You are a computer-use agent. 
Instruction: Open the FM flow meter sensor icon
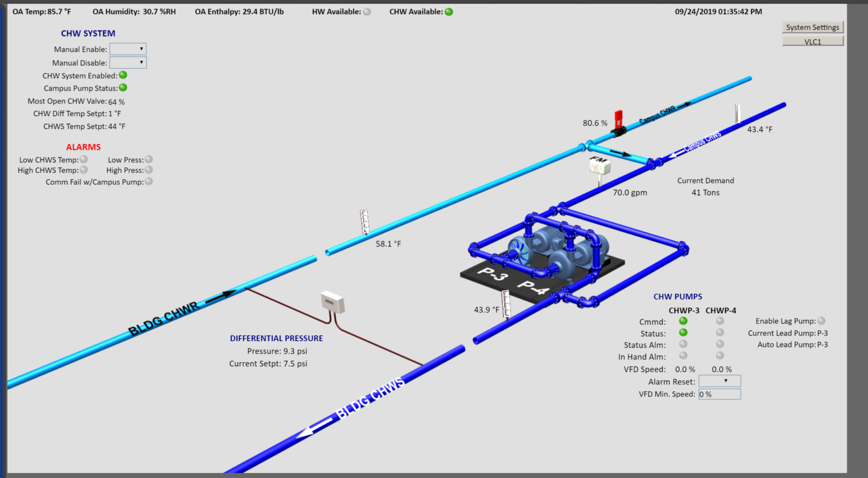(600, 164)
